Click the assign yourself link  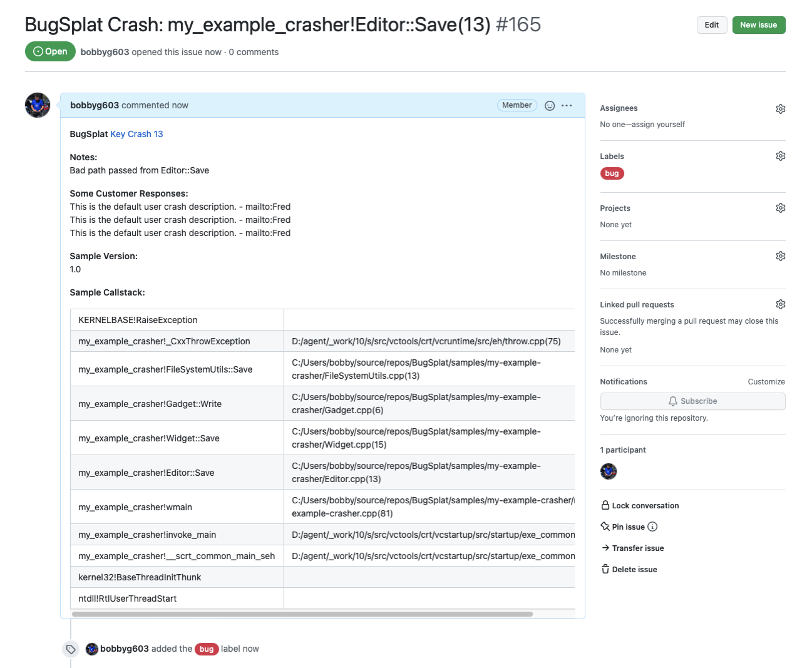(658, 125)
